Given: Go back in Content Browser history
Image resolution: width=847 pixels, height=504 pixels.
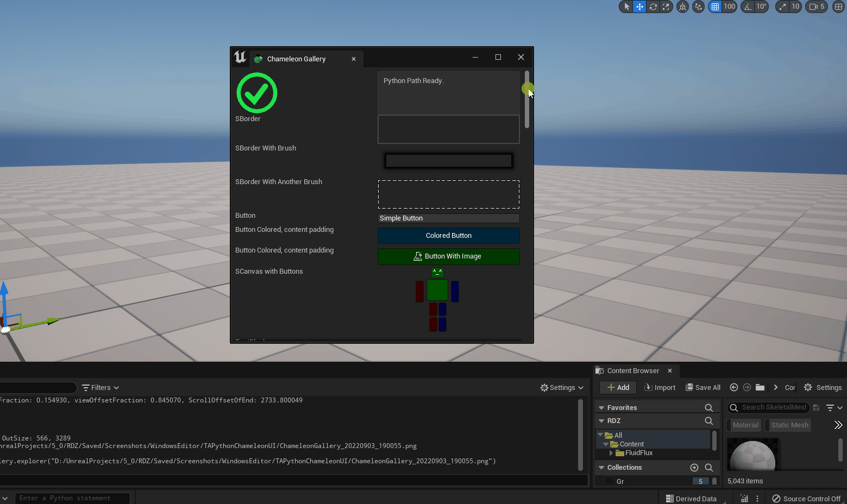Looking at the screenshot, I should tap(734, 387).
